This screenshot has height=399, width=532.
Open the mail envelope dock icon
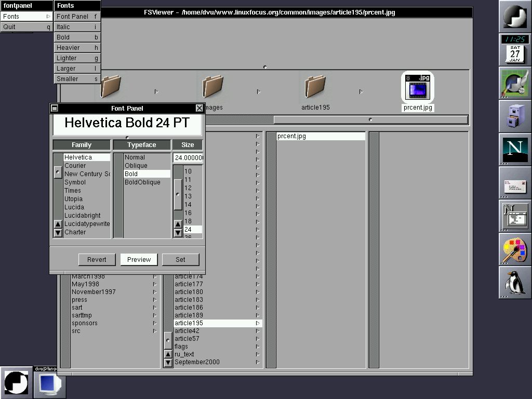[x=515, y=183]
